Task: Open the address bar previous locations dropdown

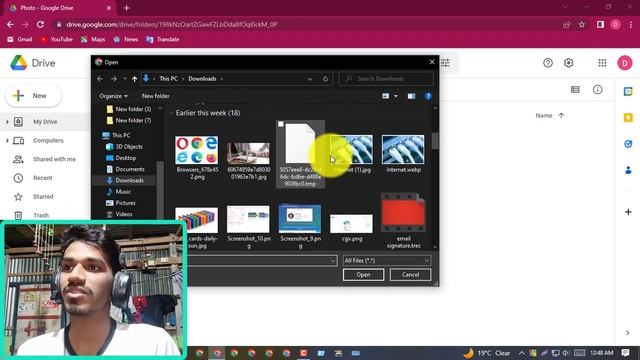Action: click(x=310, y=79)
